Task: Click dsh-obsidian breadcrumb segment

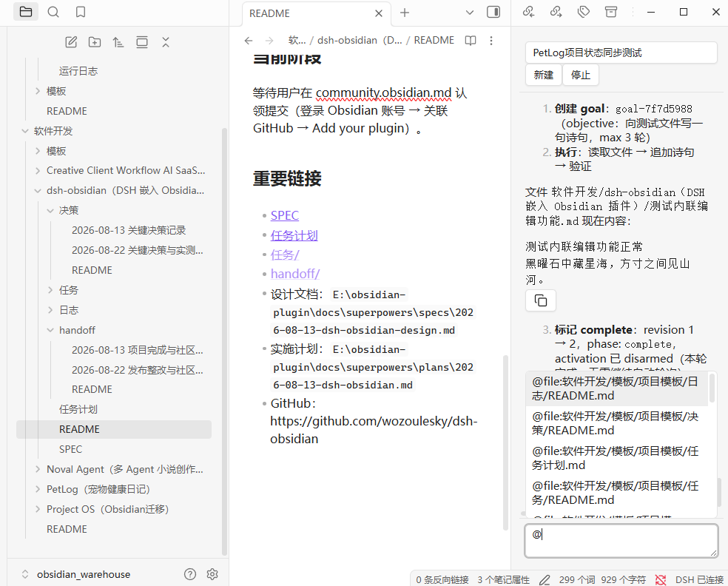Action: [x=360, y=41]
